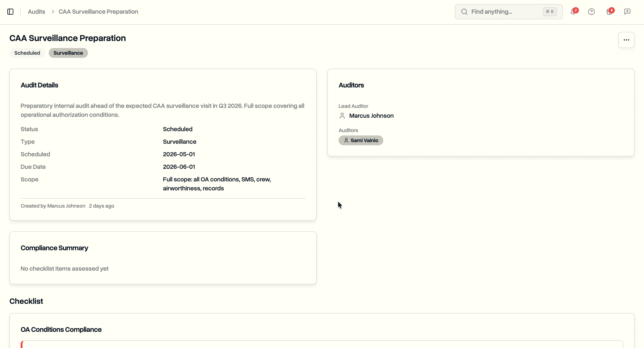Open the more options ellipsis menu
This screenshot has height=348, width=644.
point(626,40)
